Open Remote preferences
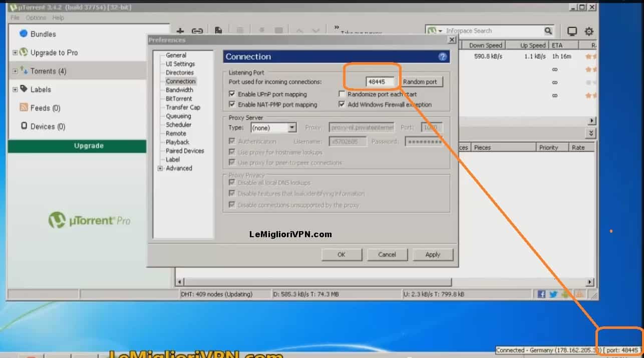Screen dimensions: 644x358 (176, 133)
